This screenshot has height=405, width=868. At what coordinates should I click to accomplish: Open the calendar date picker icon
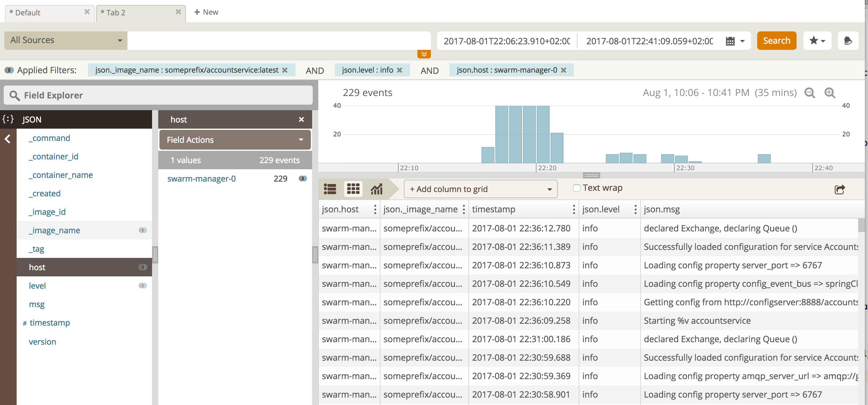[730, 41]
